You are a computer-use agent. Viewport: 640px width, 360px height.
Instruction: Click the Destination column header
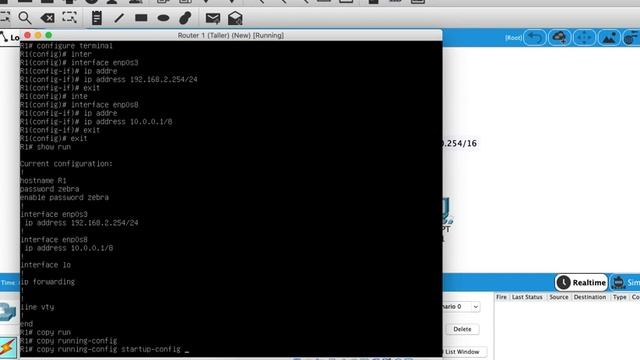click(590, 297)
